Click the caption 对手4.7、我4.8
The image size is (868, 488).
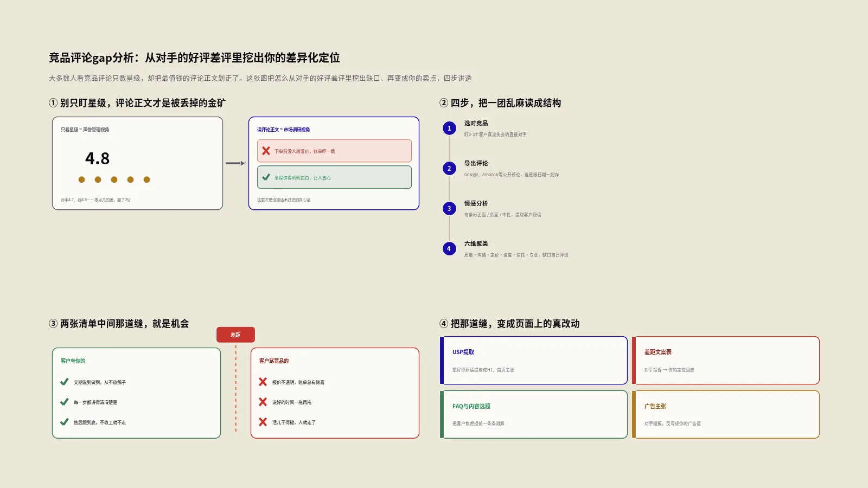point(95,200)
